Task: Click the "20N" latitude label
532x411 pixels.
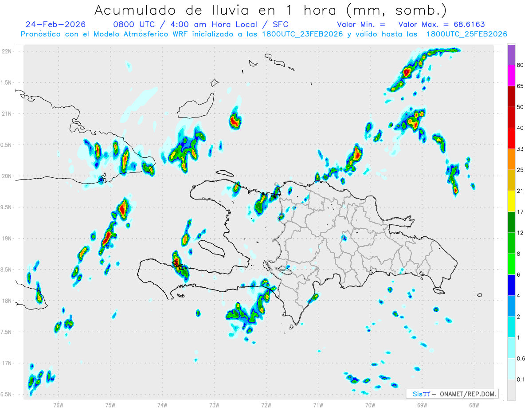Action: [x=7, y=176]
